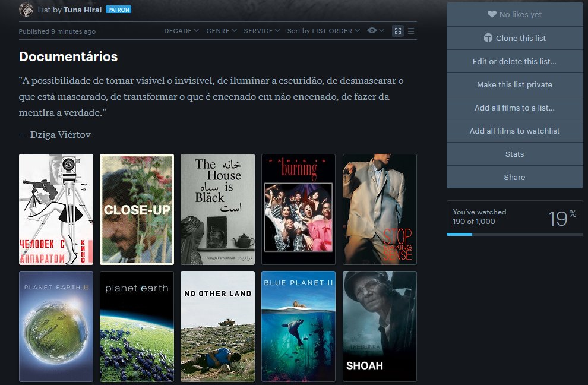Open the No Other Land poster
Screen dimensions: 588x385
217,326
